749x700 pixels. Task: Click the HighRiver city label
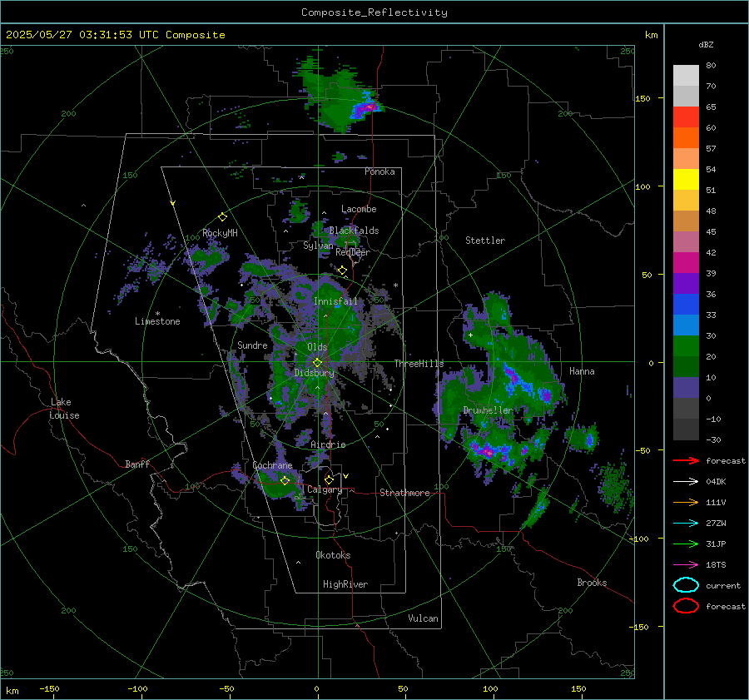click(x=345, y=584)
